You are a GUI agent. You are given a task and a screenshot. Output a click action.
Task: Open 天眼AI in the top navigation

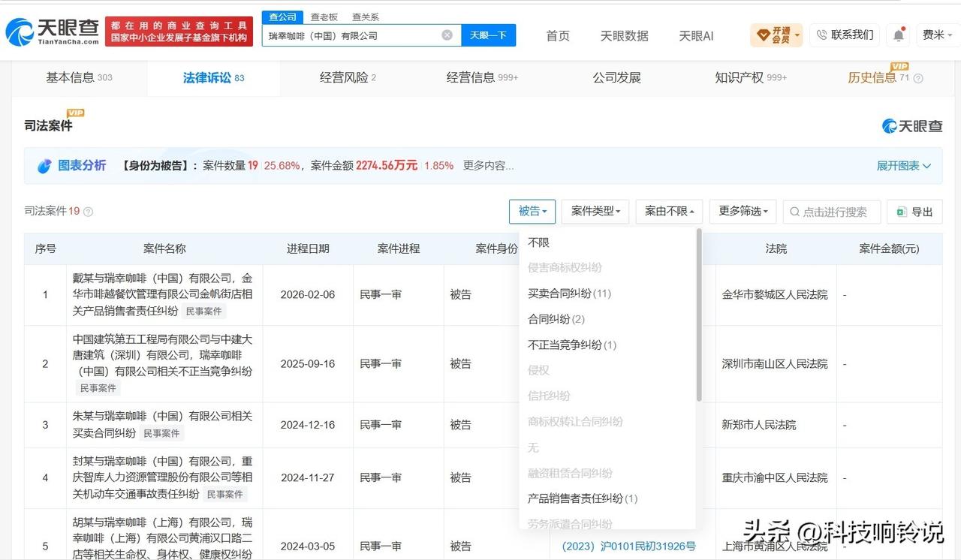tap(696, 35)
